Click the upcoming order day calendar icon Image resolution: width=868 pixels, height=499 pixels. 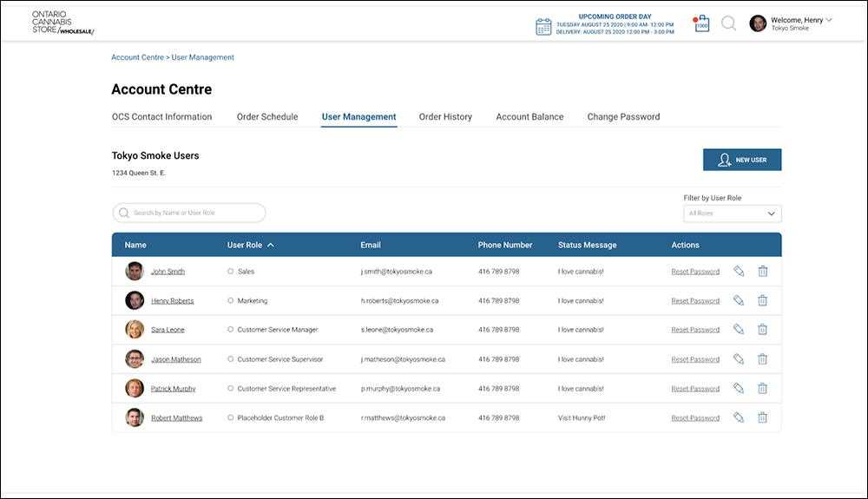point(543,27)
